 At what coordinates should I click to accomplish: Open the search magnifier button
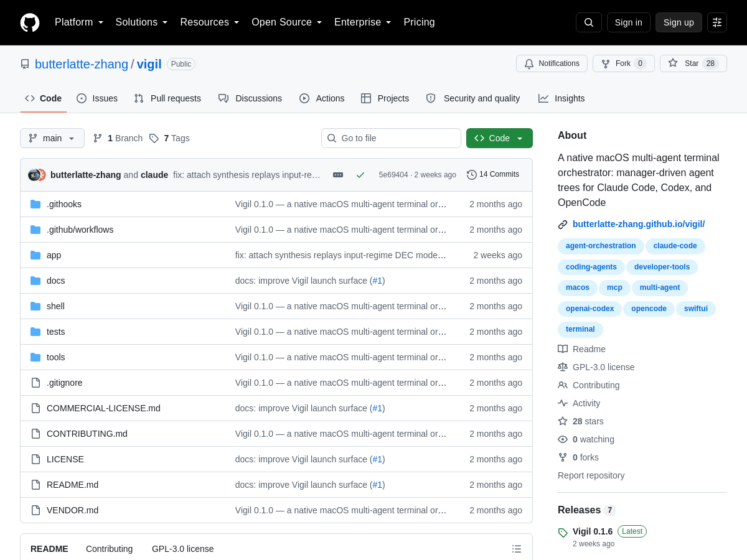(x=589, y=22)
